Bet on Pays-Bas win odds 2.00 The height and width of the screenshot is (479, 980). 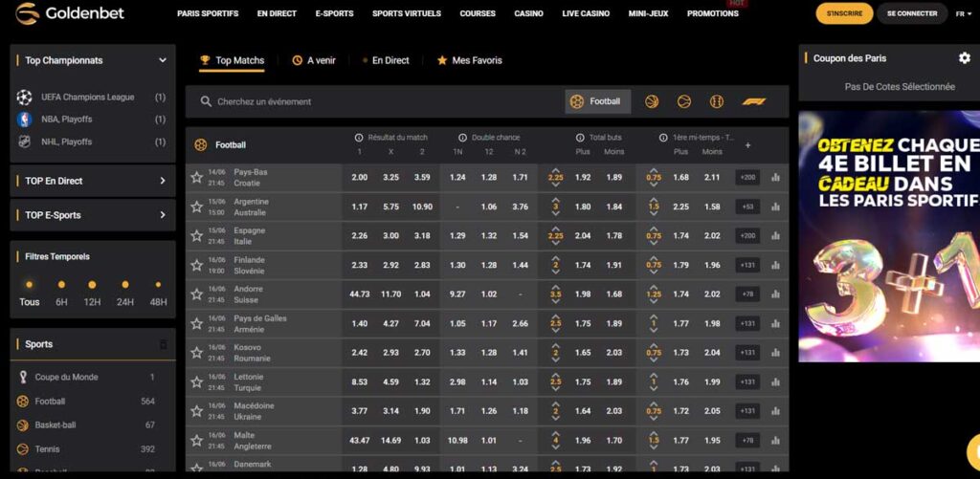click(x=360, y=178)
